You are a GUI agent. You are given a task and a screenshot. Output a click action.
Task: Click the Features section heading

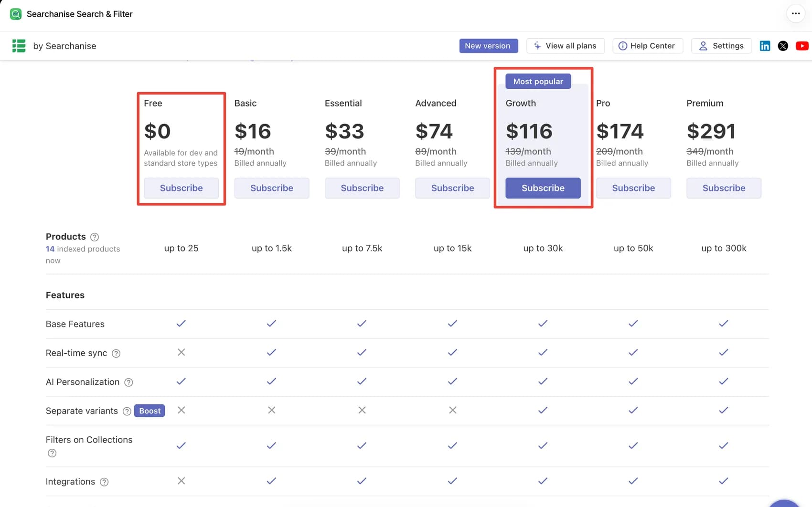tap(65, 295)
